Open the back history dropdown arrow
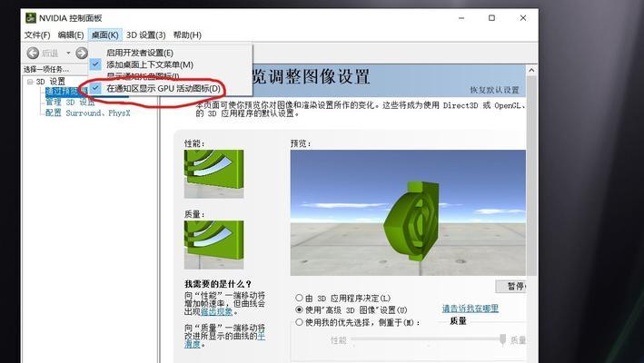 point(68,53)
